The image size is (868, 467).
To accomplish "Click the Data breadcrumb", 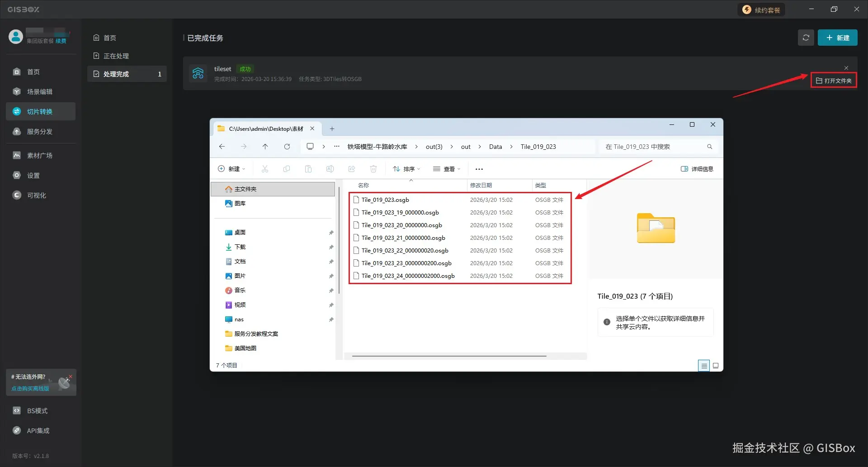I will (x=495, y=147).
